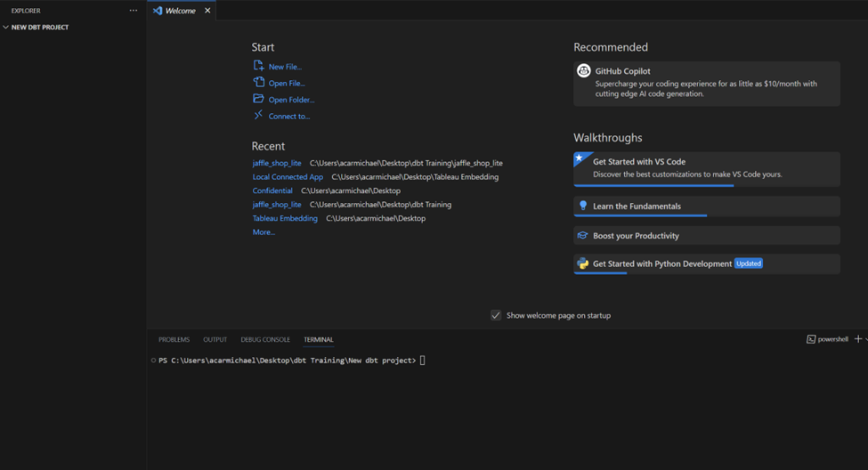Click the Open Folder icon

click(258, 99)
